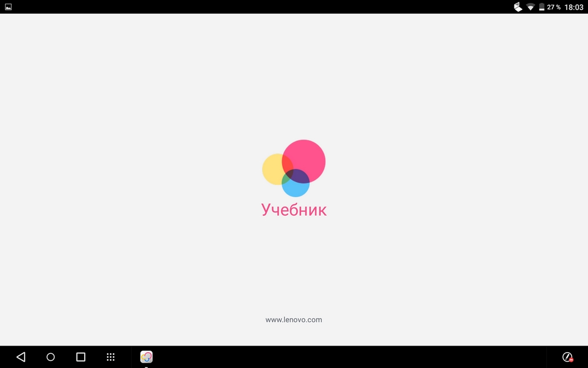
Task: Tap the speed meter icon in navigation bar
Action: [568, 357]
